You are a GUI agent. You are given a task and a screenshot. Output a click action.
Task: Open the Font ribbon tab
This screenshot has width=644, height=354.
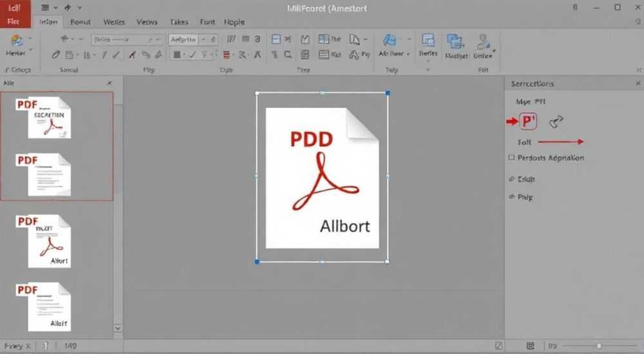(207, 22)
